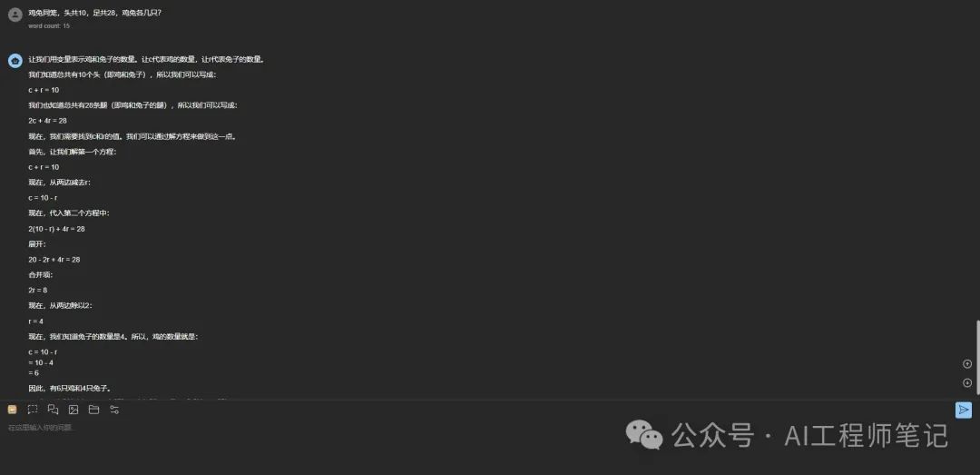Image resolution: width=980 pixels, height=475 pixels.
Task: Open the chat bubbles conversation icon
Action: coord(54,410)
